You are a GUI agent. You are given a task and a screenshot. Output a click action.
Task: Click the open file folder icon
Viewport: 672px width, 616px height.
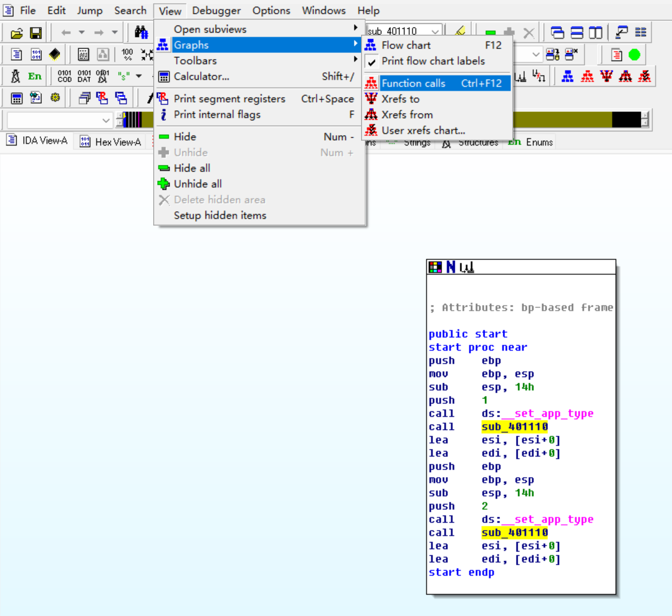coord(17,33)
